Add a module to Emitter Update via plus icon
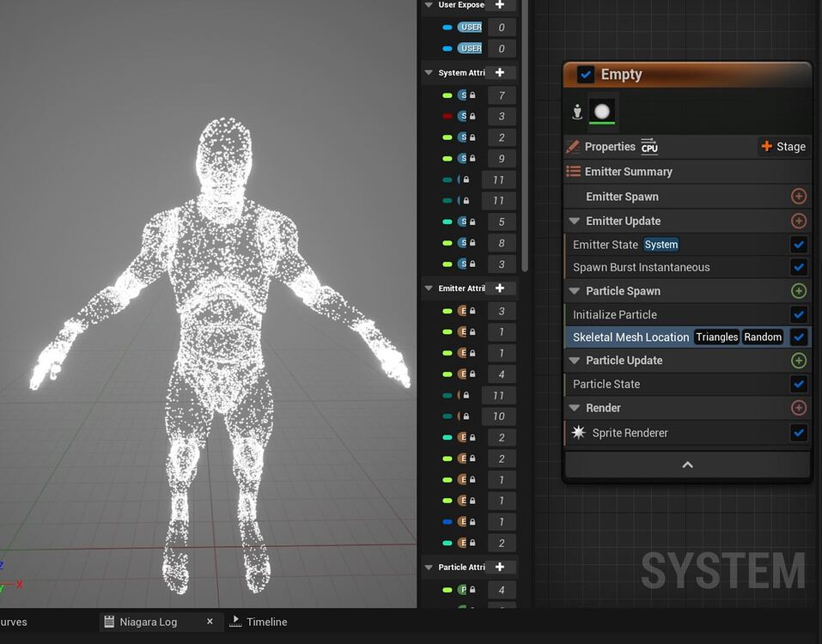The height and width of the screenshot is (644, 822). pos(798,221)
